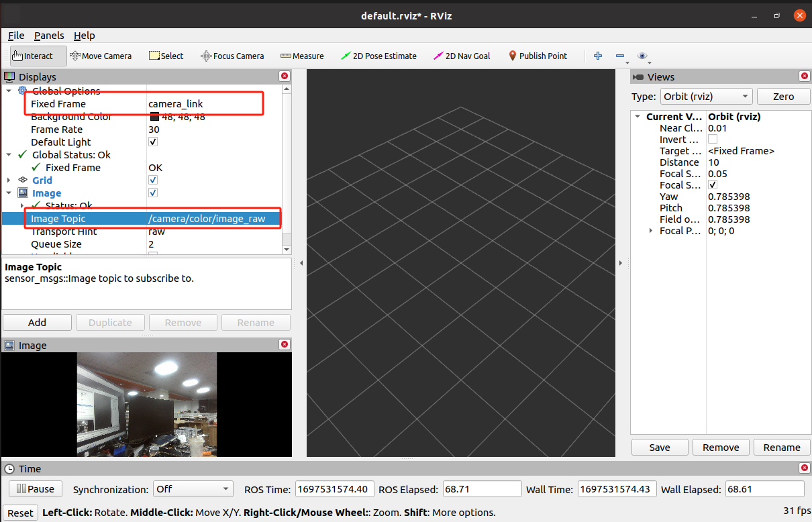Expand the Grid display node

9,180
